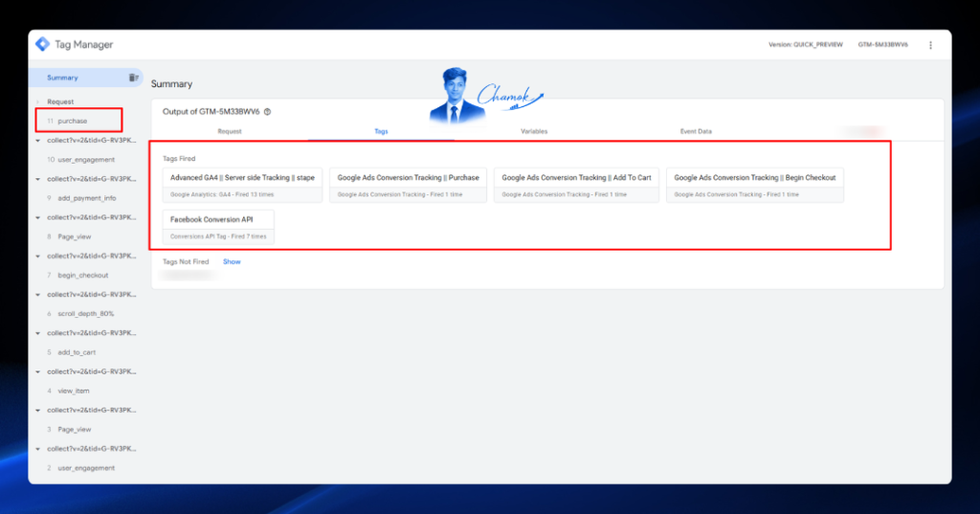Open the three-dot options menu

pos(930,45)
